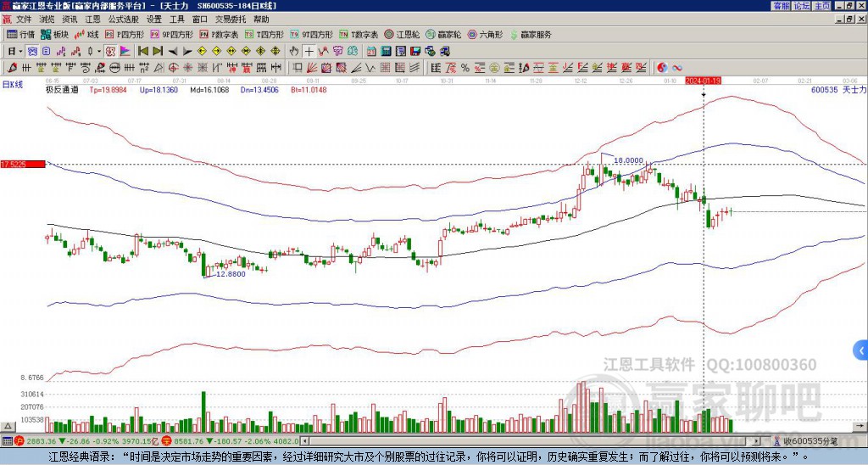Click the triangle button beside volume
This screenshot has height=465, width=868.
pyautogui.click(x=8, y=426)
